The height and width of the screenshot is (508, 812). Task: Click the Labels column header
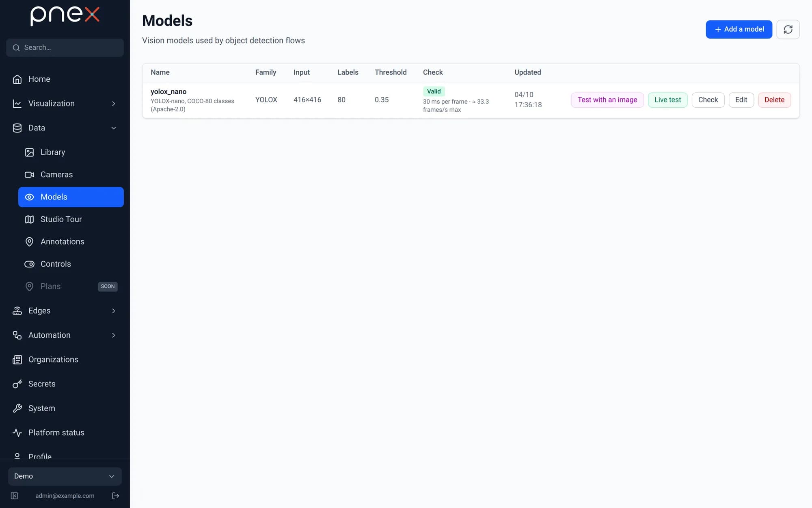[348, 72]
